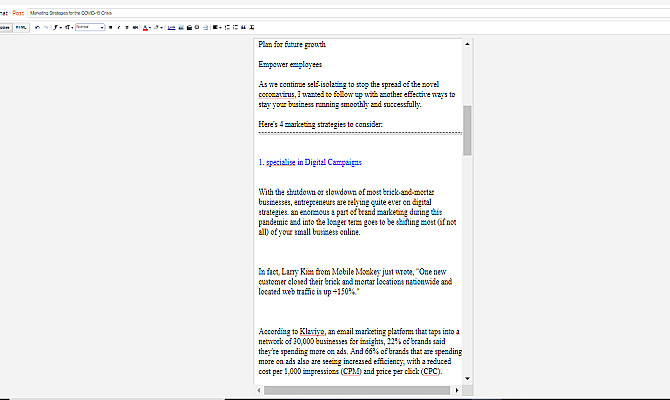Open the text background color picker
670x400 pixels.
(158, 27)
